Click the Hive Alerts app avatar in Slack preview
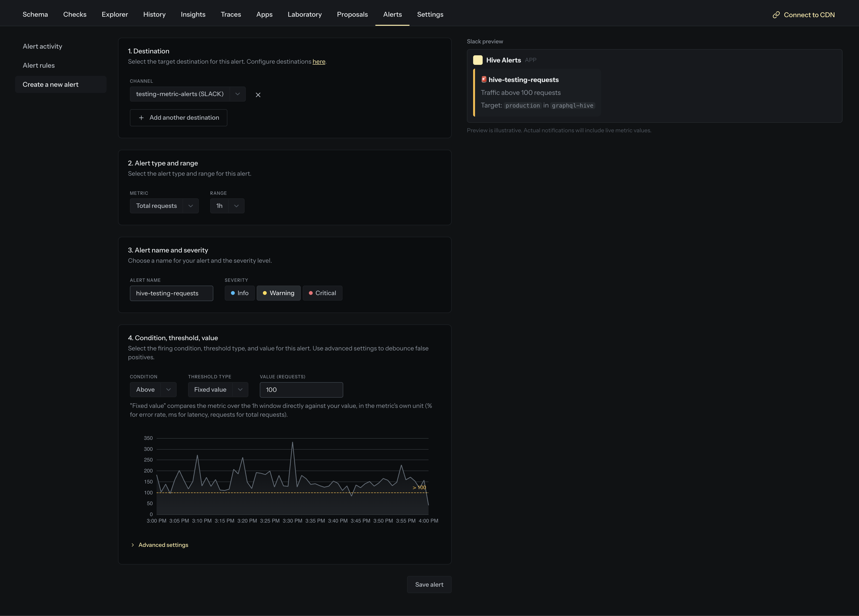The width and height of the screenshot is (859, 616). pyautogui.click(x=478, y=60)
